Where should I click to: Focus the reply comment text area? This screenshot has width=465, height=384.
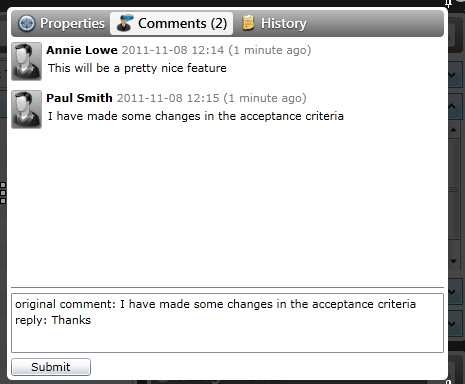coord(227,323)
